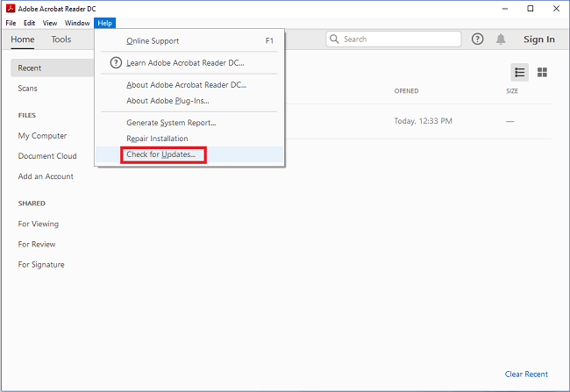Minimize the Acrobat Reader window

(505, 9)
